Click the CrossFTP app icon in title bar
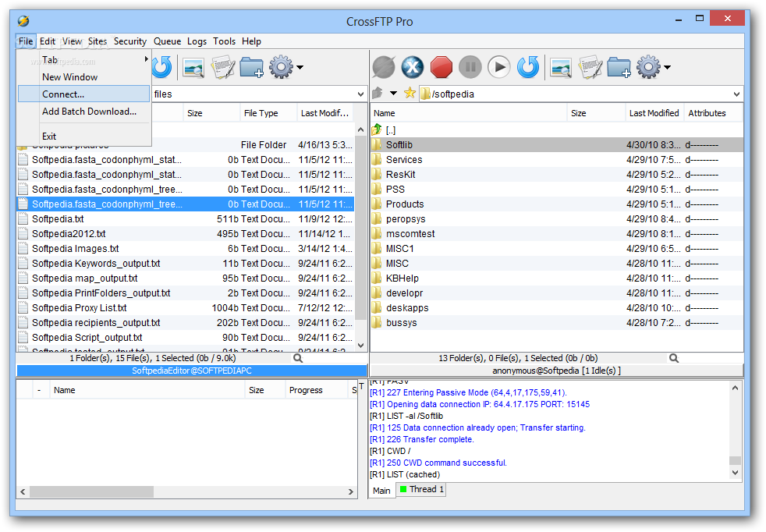This screenshot has width=766, height=532. (x=23, y=21)
